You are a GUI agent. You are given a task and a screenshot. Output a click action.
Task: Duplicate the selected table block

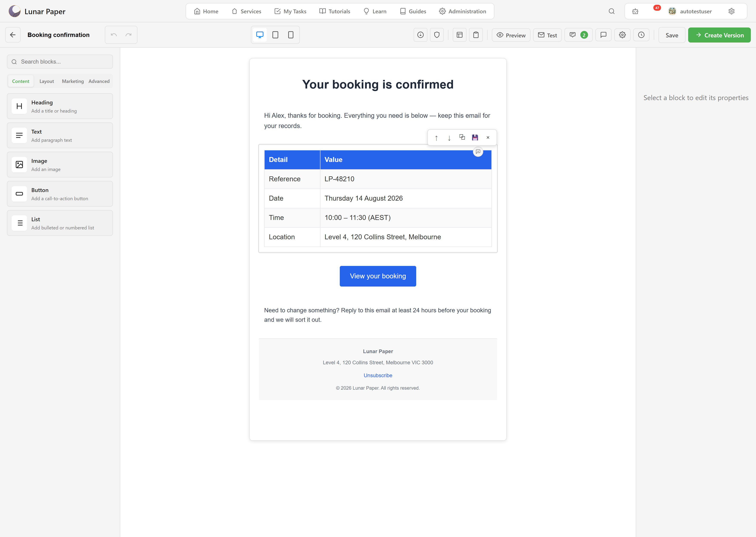(462, 137)
